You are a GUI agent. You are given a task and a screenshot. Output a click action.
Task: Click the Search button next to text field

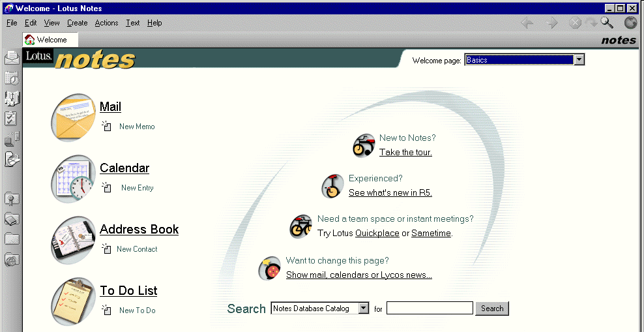coord(492,309)
